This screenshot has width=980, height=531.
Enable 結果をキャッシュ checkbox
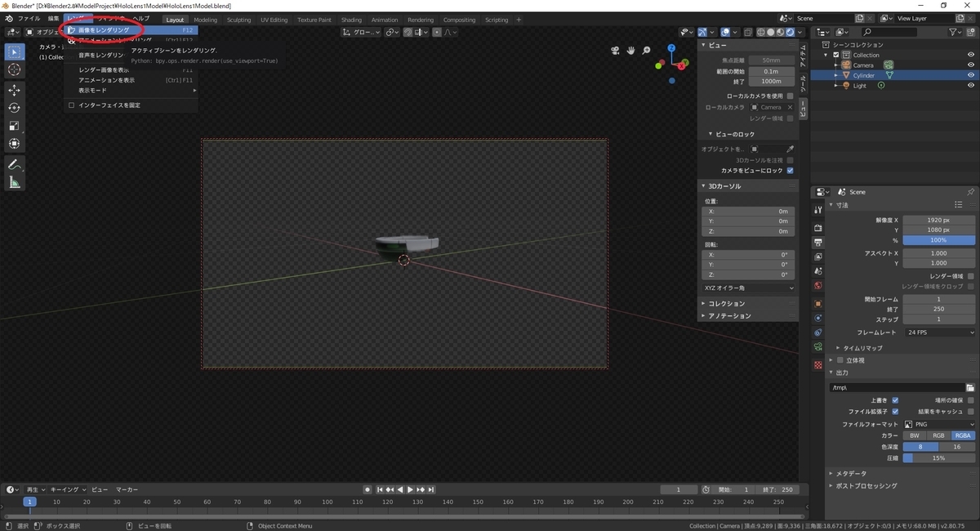pyautogui.click(x=970, y=411)
